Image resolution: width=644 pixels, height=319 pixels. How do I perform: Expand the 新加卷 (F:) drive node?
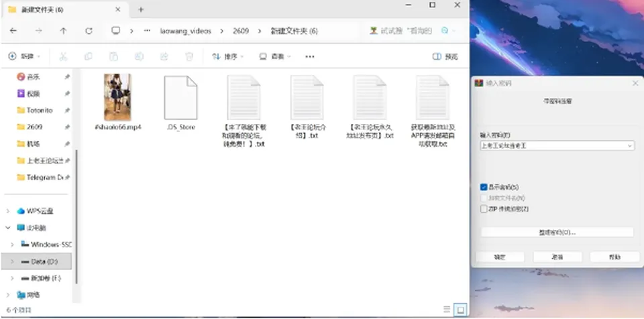12,278
